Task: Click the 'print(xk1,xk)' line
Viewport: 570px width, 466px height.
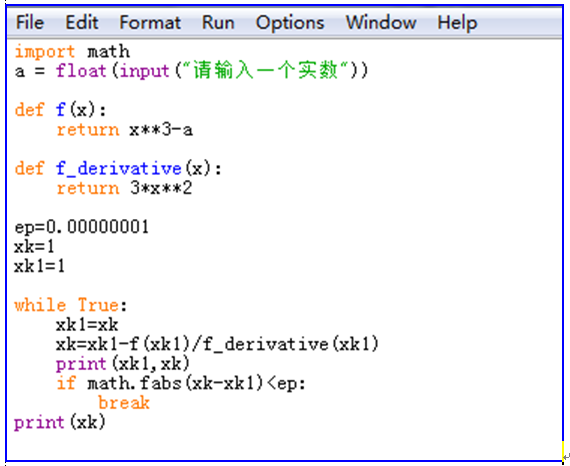Action: [x=123, y=364]
